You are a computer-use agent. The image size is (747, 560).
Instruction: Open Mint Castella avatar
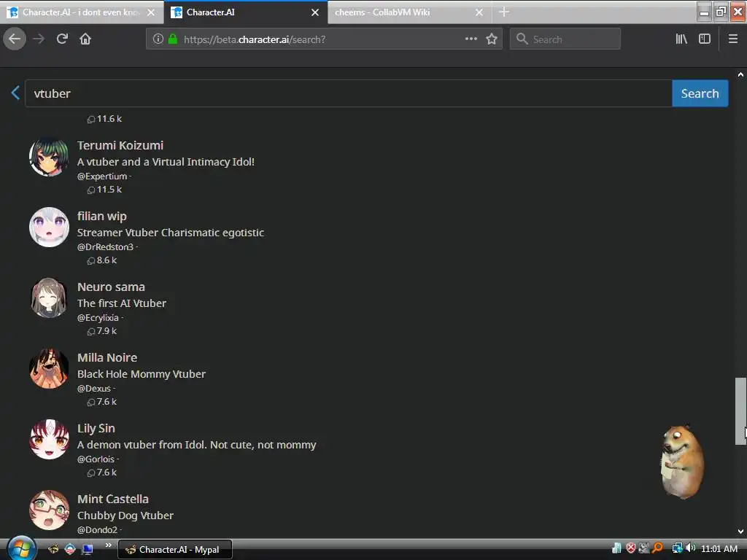click(49, 510)
